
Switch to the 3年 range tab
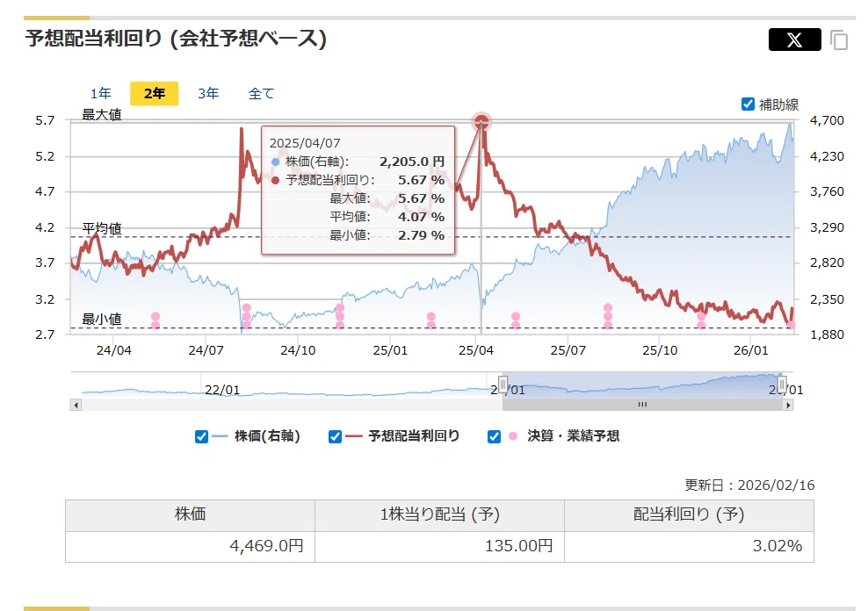208,93
